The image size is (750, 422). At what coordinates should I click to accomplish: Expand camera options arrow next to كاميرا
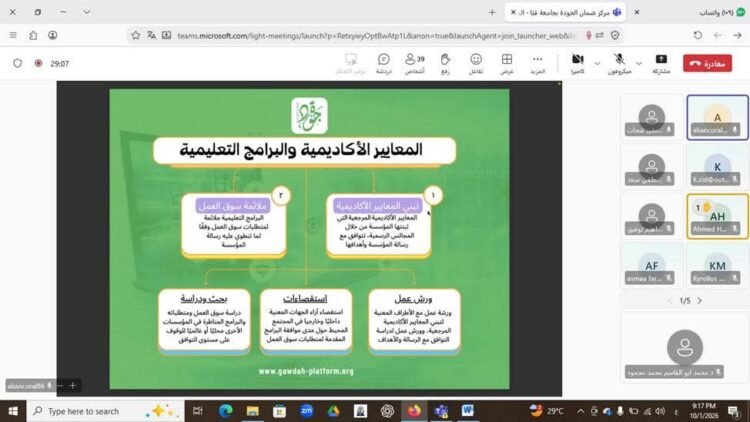click(x=597, y=64)
